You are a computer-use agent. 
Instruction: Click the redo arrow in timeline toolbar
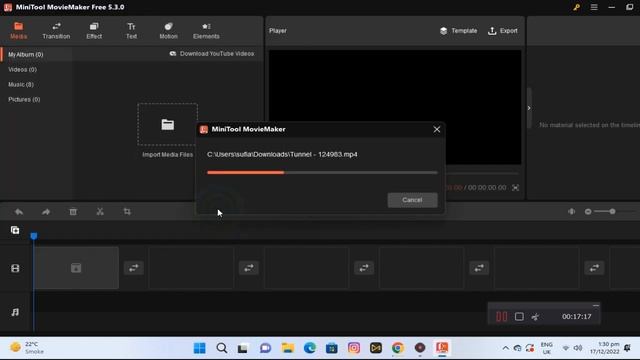point(46,212)
